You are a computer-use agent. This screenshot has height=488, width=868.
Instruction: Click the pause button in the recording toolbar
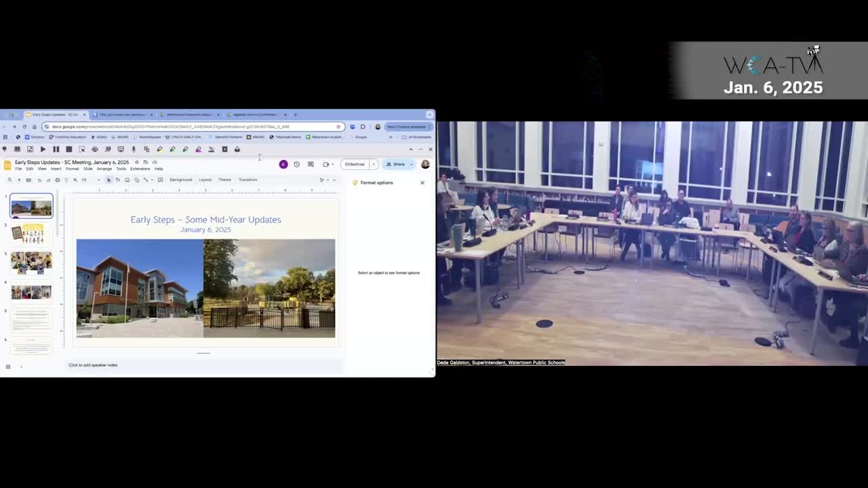(x=56, y=149)
